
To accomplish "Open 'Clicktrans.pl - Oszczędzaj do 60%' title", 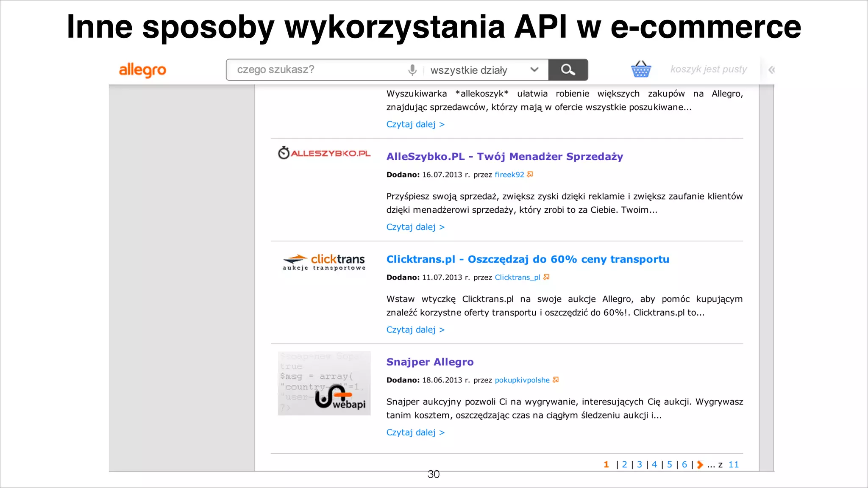I will 528,259.
